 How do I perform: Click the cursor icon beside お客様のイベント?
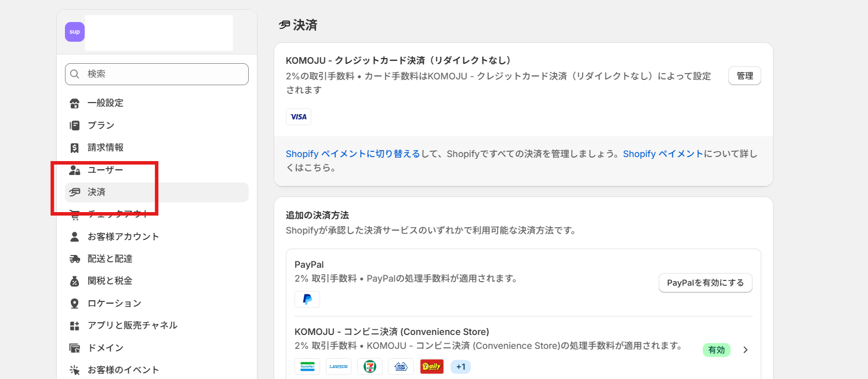[x=74, y=370]
